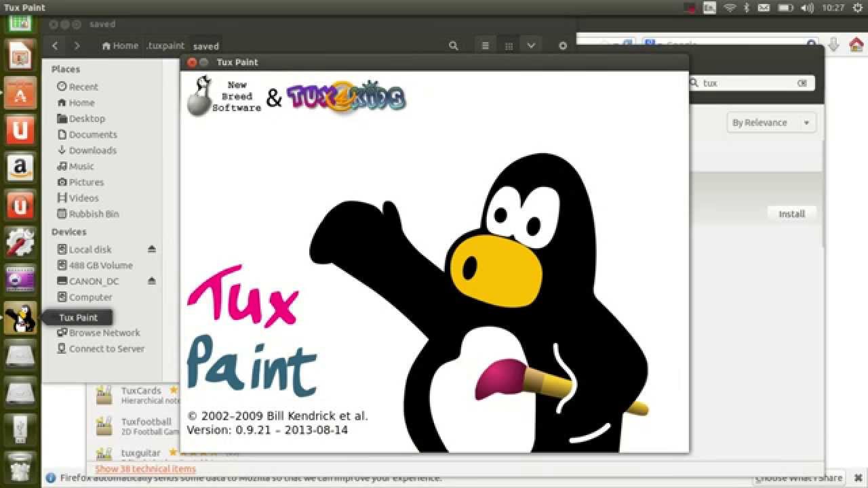Open USB drive launcher icon
868x488 pixels.
(20, 429)
